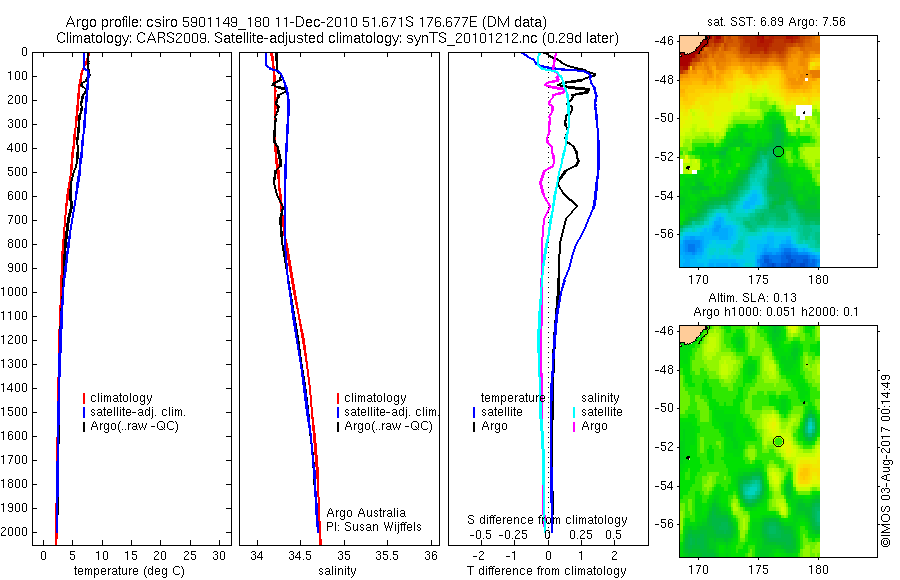
Task: Click the 'PI: Susan Wijffels' text
Action: 374,527
